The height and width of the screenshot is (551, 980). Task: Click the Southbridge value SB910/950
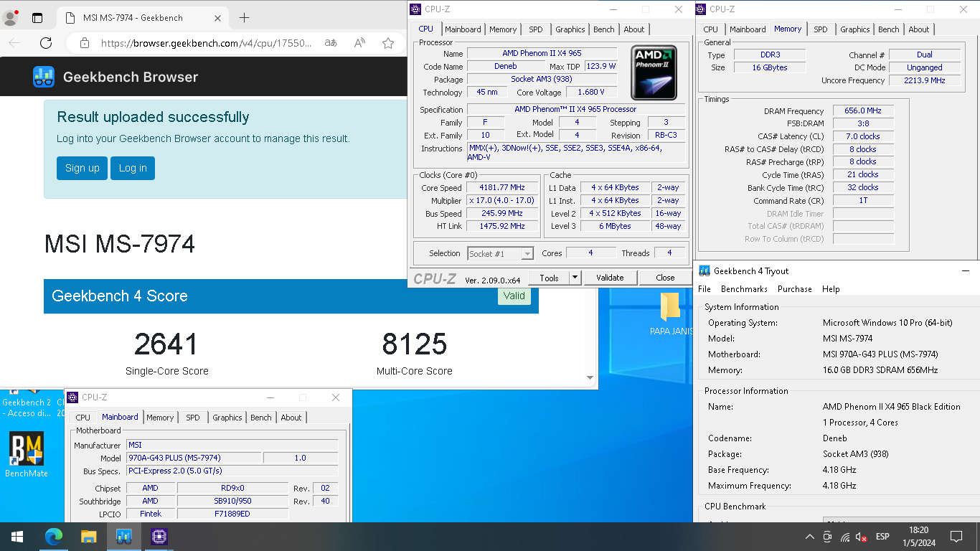point(232,501)
